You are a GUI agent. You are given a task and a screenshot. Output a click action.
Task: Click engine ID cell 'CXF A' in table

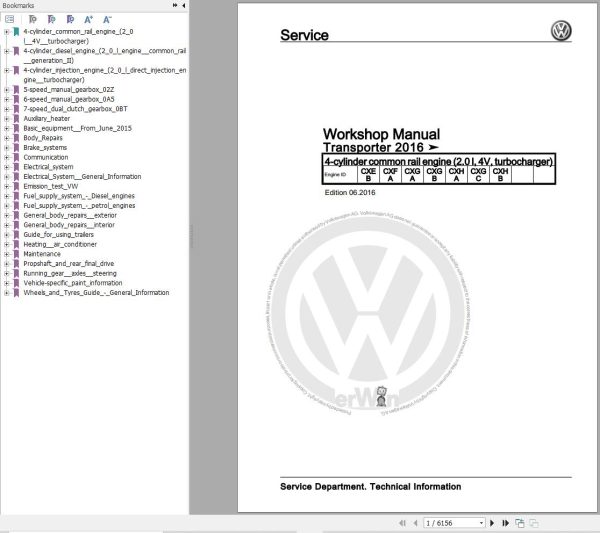pos(390,174)
